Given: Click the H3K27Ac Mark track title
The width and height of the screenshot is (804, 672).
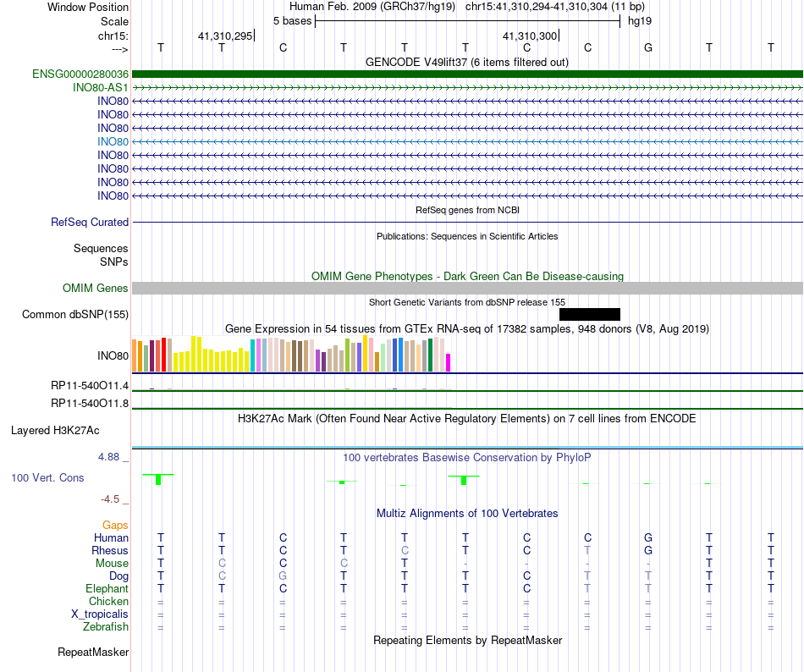Looking at the screenshot, I should point(467,418).
